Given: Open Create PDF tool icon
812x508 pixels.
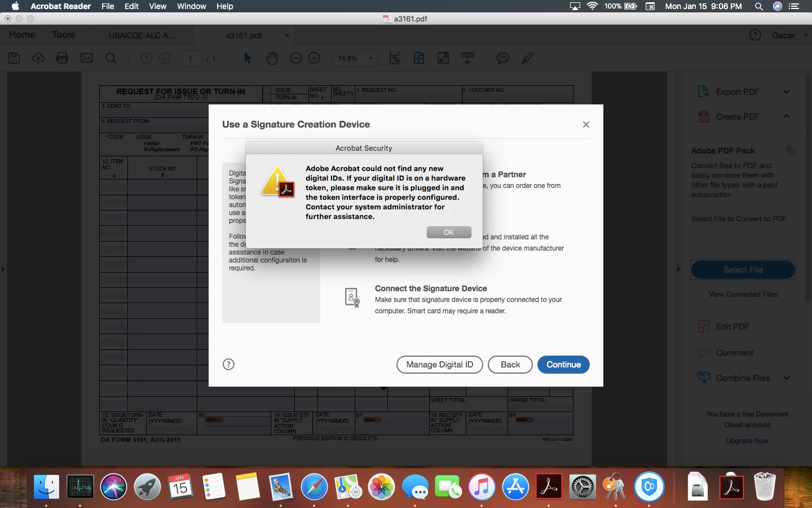Looking at the screenshot, I should (704, 116).
